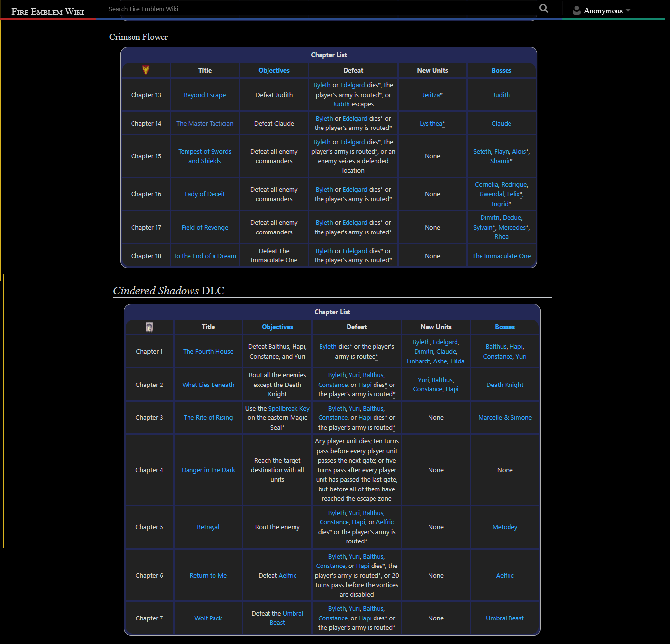The height and width of the screenshot is (644, 670).
Task: Open To the End of a Dream link
Action: click(x=205, y=256)
